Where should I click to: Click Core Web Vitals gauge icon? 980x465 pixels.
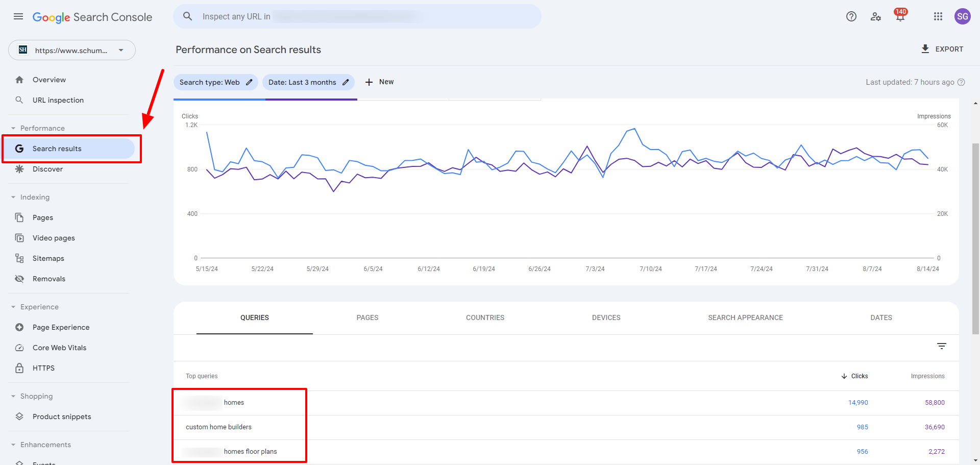coord(19,348)
